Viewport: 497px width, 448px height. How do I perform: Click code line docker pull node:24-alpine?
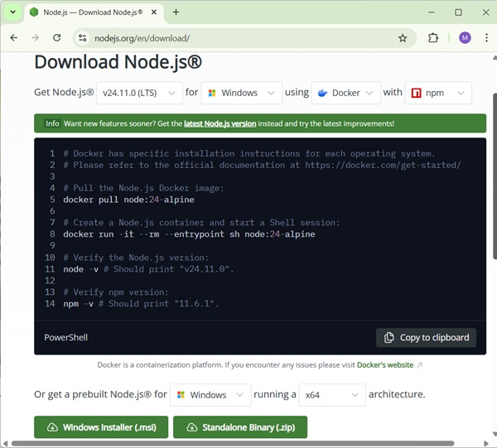point(128,200)
